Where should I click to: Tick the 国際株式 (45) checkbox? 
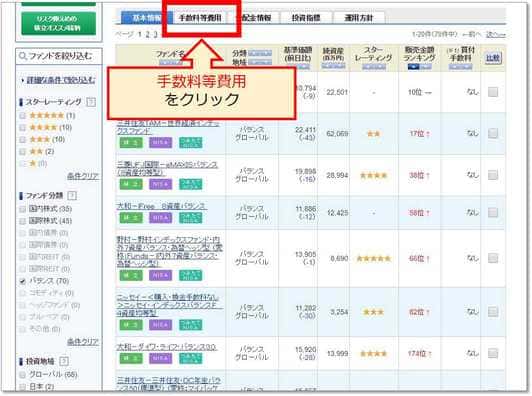click(23, 221)
